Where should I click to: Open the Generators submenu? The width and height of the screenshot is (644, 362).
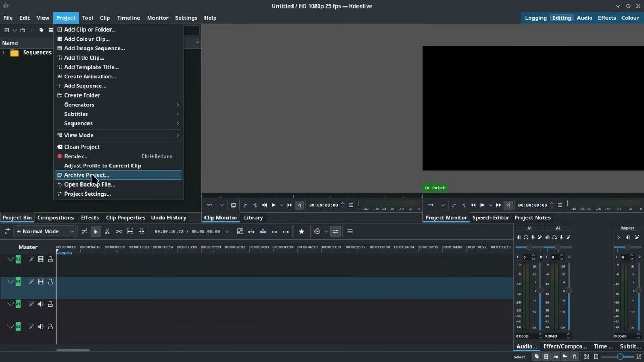119,105
